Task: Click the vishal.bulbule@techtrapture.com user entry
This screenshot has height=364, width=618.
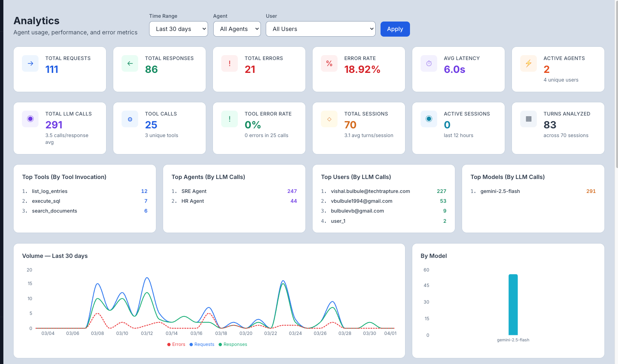Action: click(370, 191)
